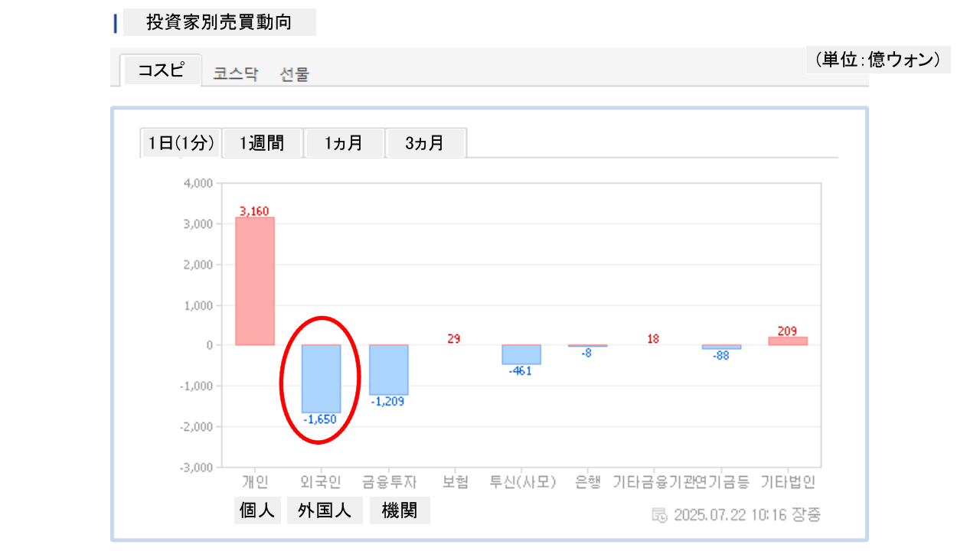This screenshot has height=551, width=980.
Task: Click the 은행 axis label
Action: pos(588,482)
